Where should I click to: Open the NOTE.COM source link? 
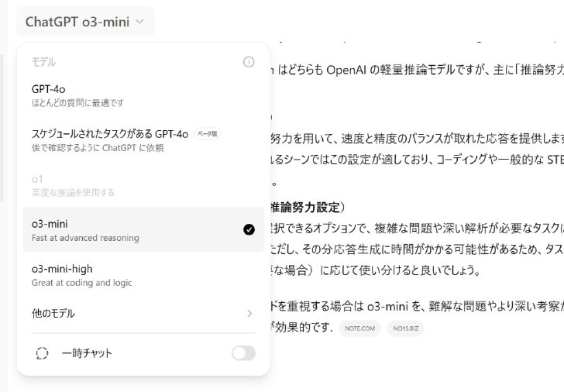click(x=359, y=328)
